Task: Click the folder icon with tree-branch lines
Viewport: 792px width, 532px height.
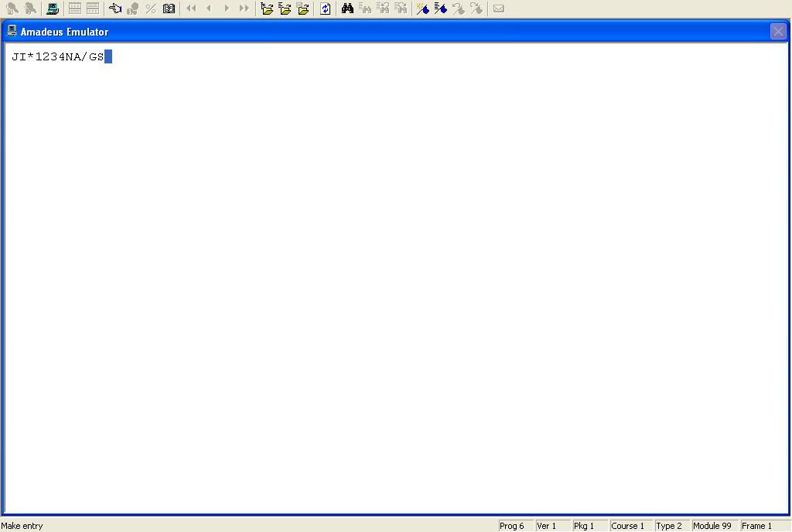Action: click(x=267, y=9)
